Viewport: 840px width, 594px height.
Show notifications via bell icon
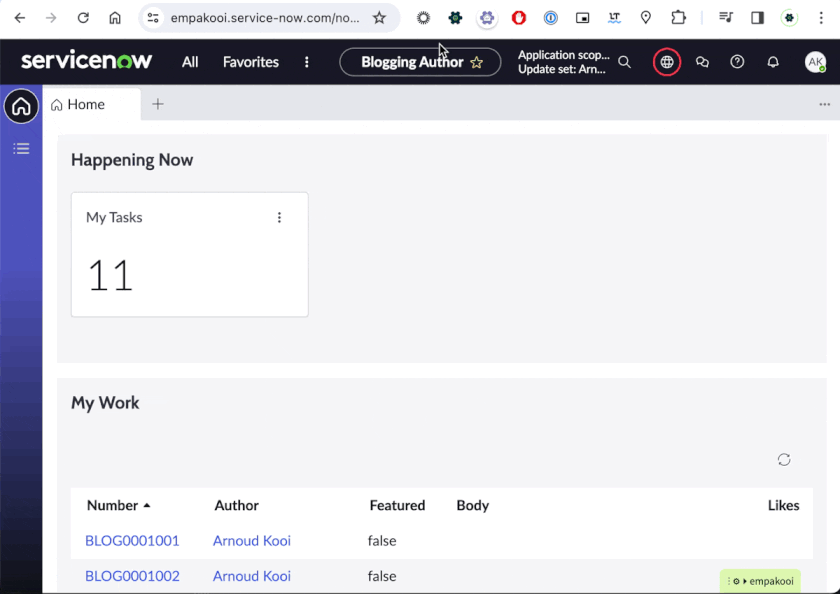(x=773, y=62)
